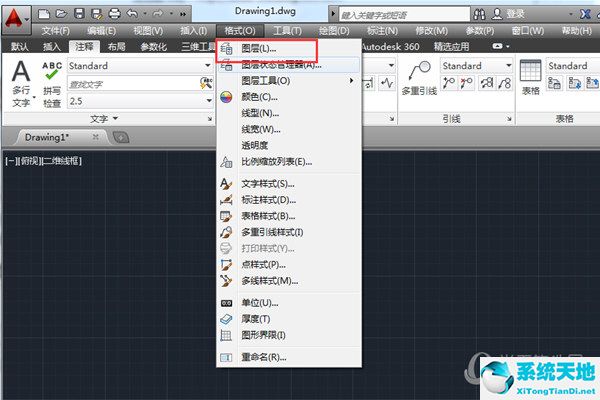Open 多线样式(M) multiline style entry
The width and height of the screenshot is (600, 400).
pos(289,281)
